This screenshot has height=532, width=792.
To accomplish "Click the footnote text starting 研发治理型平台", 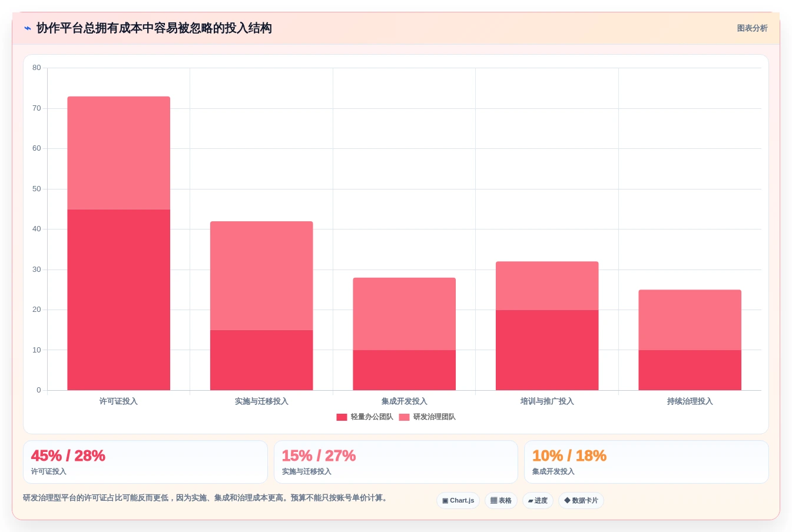I will coord(206,498).
